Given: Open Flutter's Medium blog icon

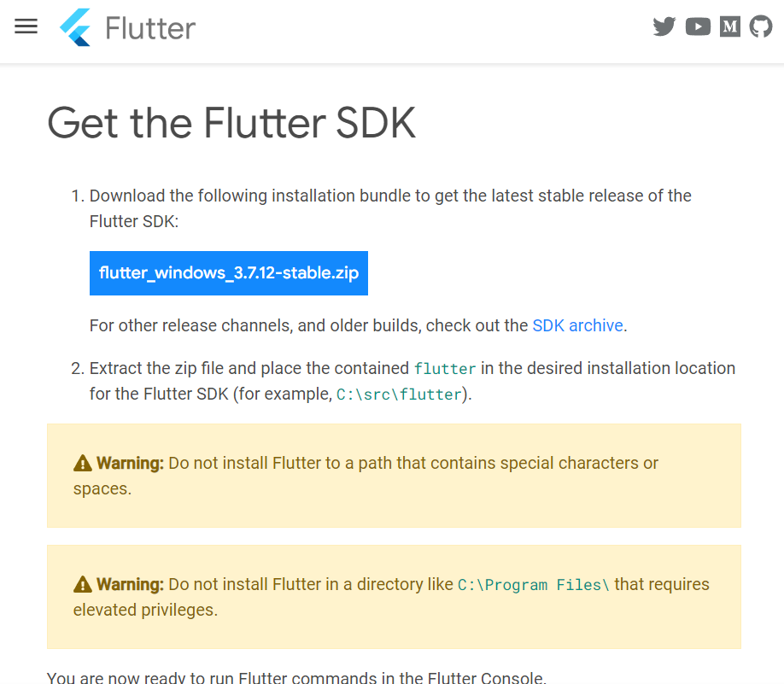Looking at the screenshot, I should click(x=729, y=26).
